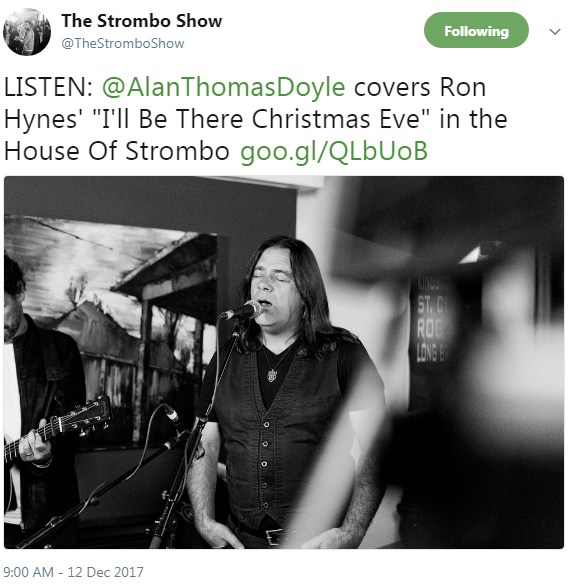Viewport: 571px width, 584px height.
Task: Click the blurred poster reading ST. C ROC
Action: [431, 320]
